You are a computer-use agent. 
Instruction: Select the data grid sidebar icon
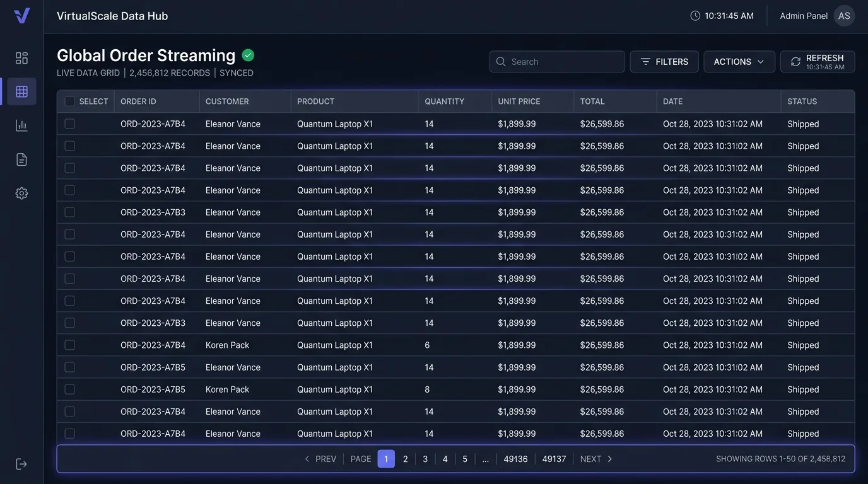tap(22, 91)
